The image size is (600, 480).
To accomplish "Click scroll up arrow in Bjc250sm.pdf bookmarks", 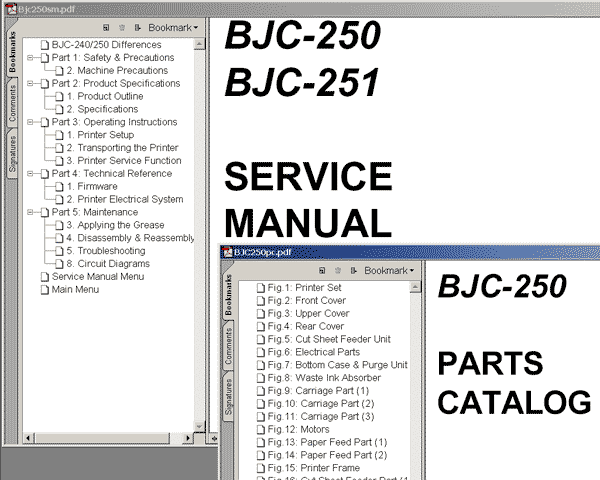I will (199, 44).
